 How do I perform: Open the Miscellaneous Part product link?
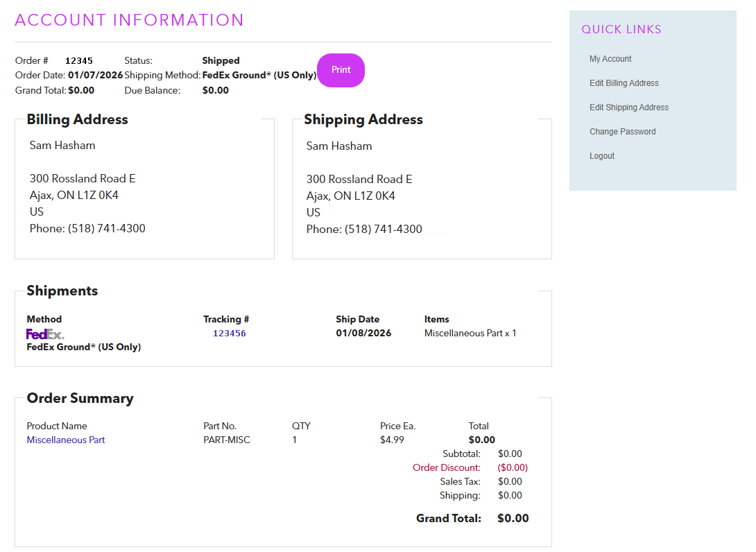pos(66,440)
